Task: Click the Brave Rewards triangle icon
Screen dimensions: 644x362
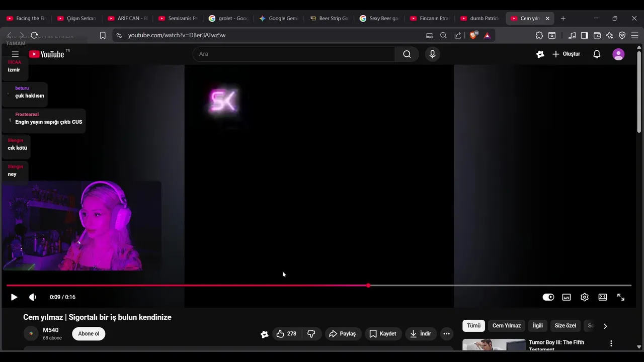Action: pyautogui.click(x=487, y=35)
